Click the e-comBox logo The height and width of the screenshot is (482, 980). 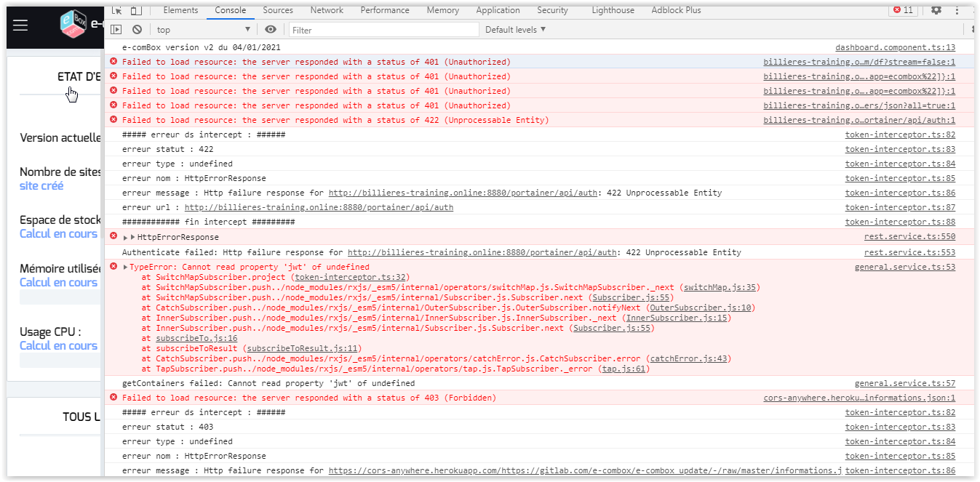click(x=74, y=24)
